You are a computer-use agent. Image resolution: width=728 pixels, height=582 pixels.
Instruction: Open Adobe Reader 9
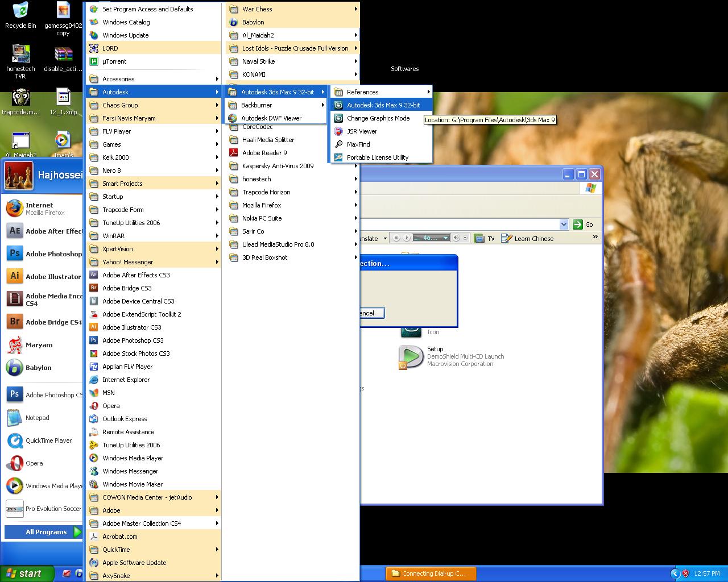point(292,153)
